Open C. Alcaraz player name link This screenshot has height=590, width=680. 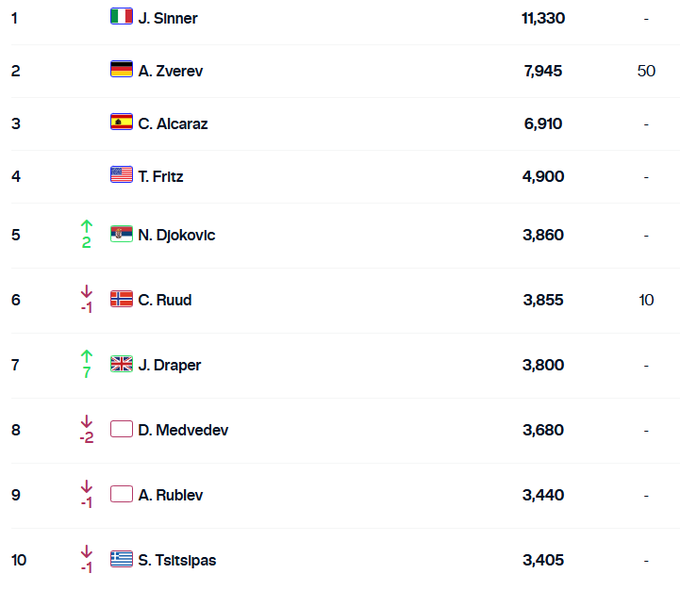coord(173,124)
